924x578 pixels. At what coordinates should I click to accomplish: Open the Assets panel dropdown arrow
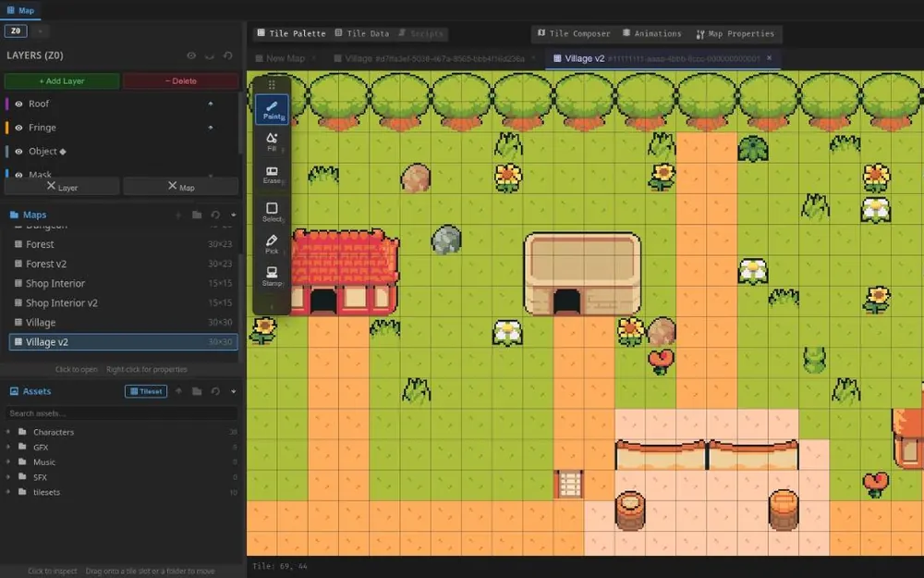coord(234,391)
